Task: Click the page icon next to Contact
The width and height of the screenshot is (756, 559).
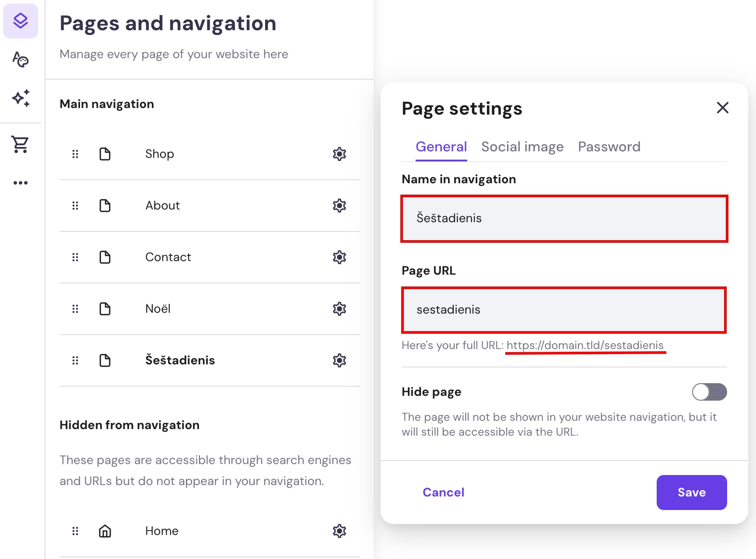Action: pos(105,257)
